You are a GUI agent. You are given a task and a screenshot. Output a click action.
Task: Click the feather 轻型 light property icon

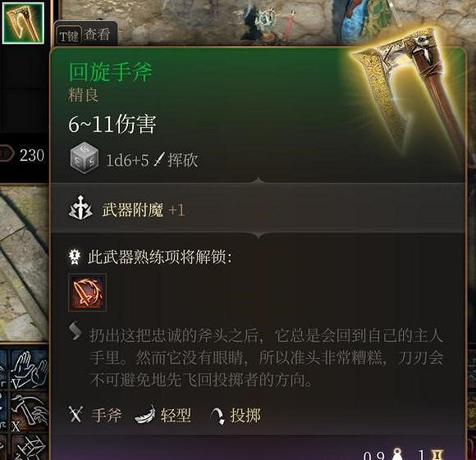[145, 415]
